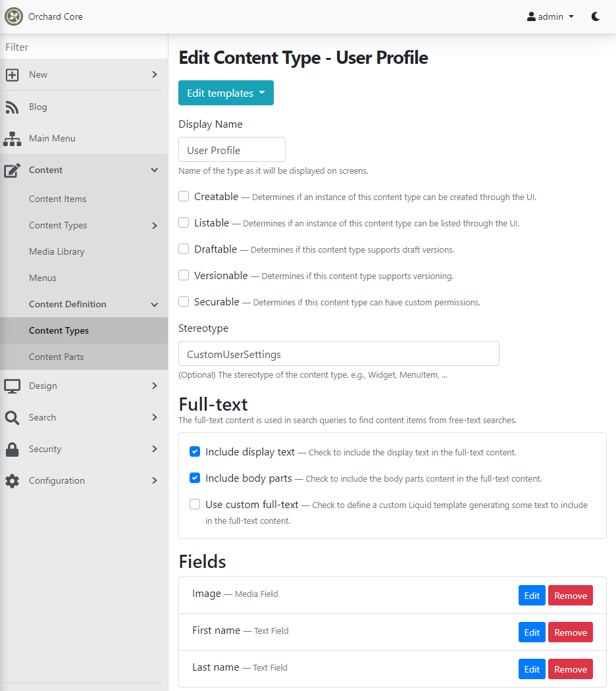Remove the Last name field
Image resolution: width=616 pixels, height=691 pixels.
(x=571, y=669)
